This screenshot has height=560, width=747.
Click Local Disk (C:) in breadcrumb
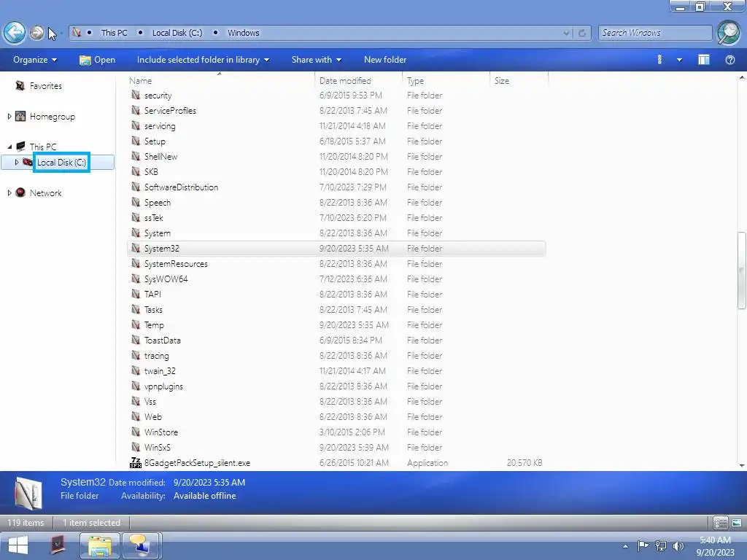click(177, 33)
